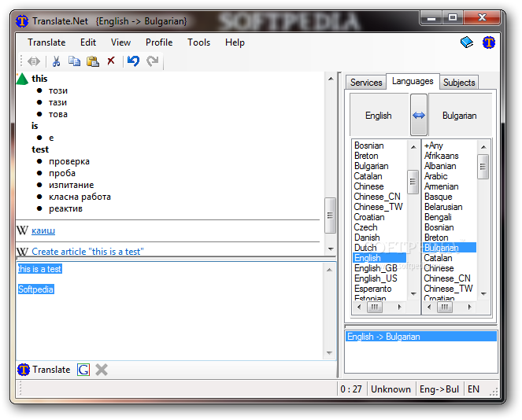Click the Google G icon near Translate

click(x=83, y=370)
